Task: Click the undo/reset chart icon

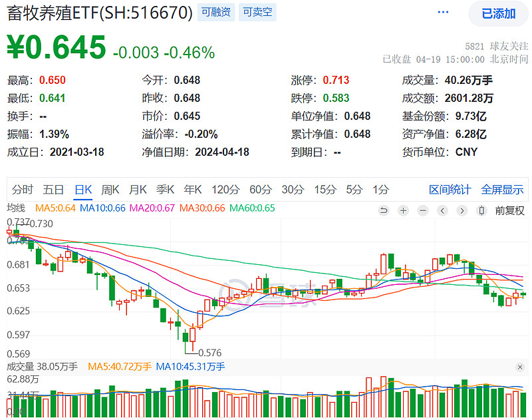Action: tap(383, 210)
